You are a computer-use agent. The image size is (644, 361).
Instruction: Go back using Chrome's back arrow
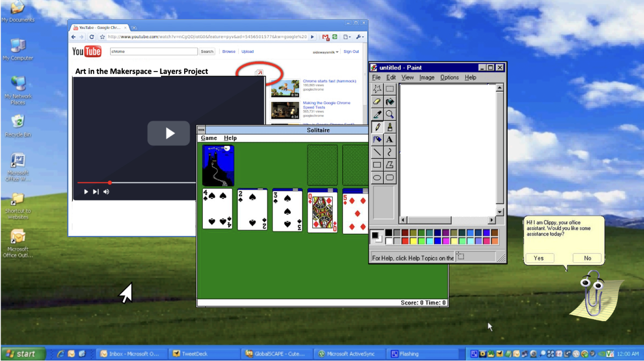click(74, 37)
